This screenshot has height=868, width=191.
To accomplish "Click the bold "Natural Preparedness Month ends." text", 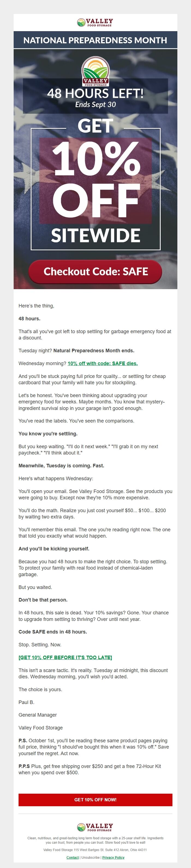I will [x=94, y=350].
